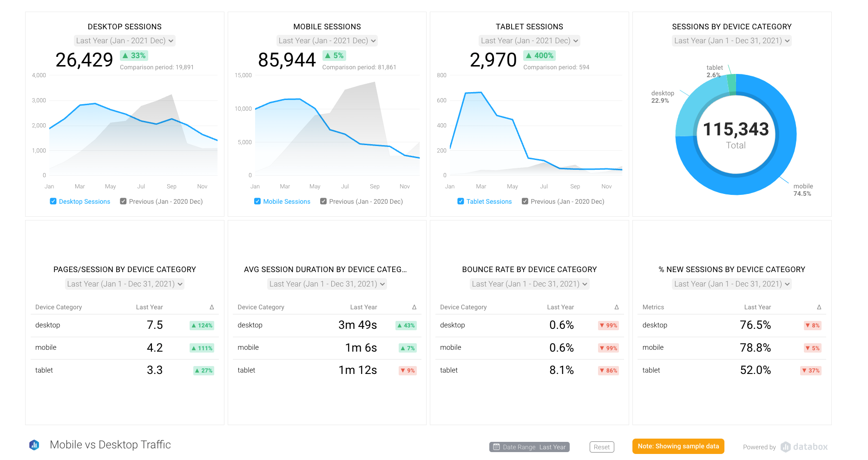This screenshot has width=868, height=460.
Task: Open Desktop Sessions date range dropdown
Action: click(x=125, y=41)
